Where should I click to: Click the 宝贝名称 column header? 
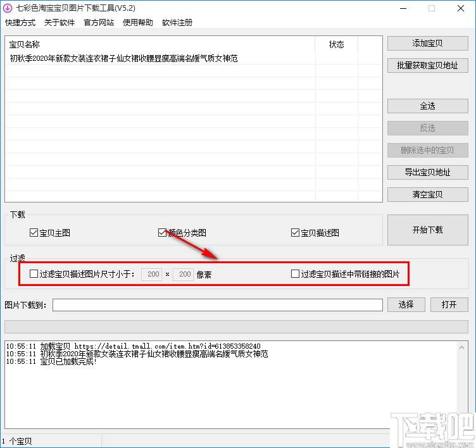(x=160, y=45)
